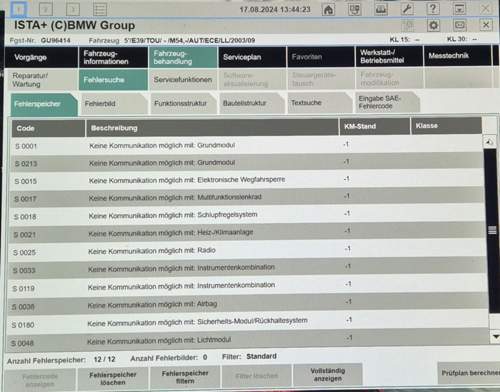Viewport: 500px width, 392px height.
Task: Select fault row S 0015 Elektronische Wegfahrsperre
Action: coord(247,180)
